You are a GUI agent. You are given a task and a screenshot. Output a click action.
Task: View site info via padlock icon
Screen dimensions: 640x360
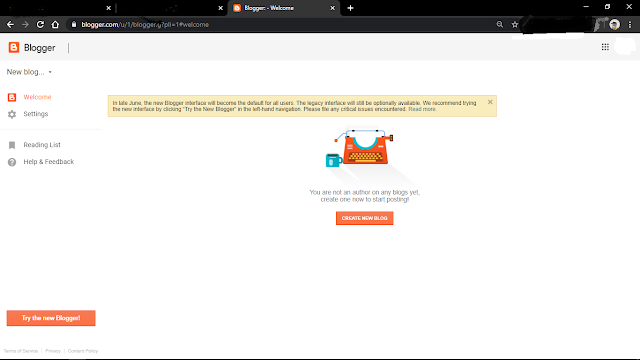click(x=73, y=24)
